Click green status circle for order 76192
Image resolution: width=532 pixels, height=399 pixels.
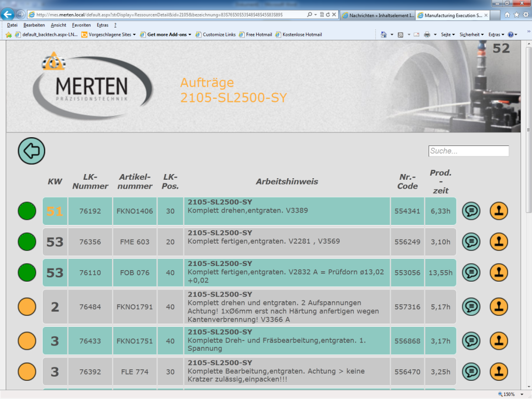point(27,211)
